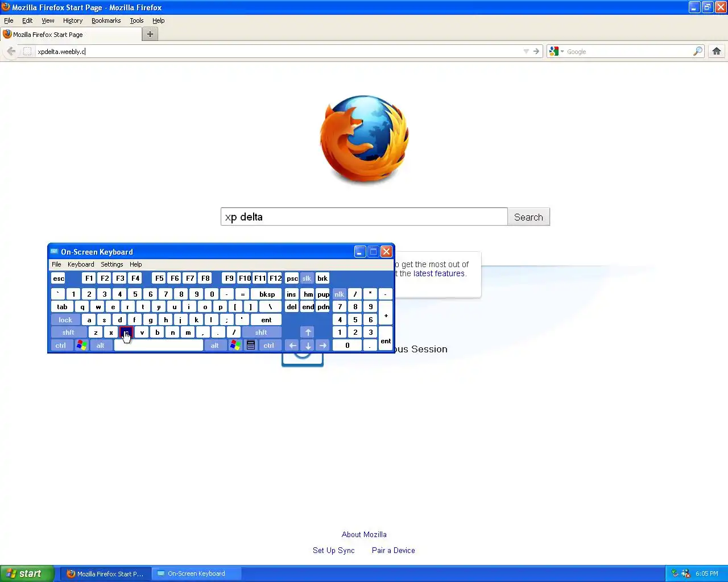Click the F5 key on On-Screen Keyboard
The width and height of the screenshot is (728, 582).
159,278
